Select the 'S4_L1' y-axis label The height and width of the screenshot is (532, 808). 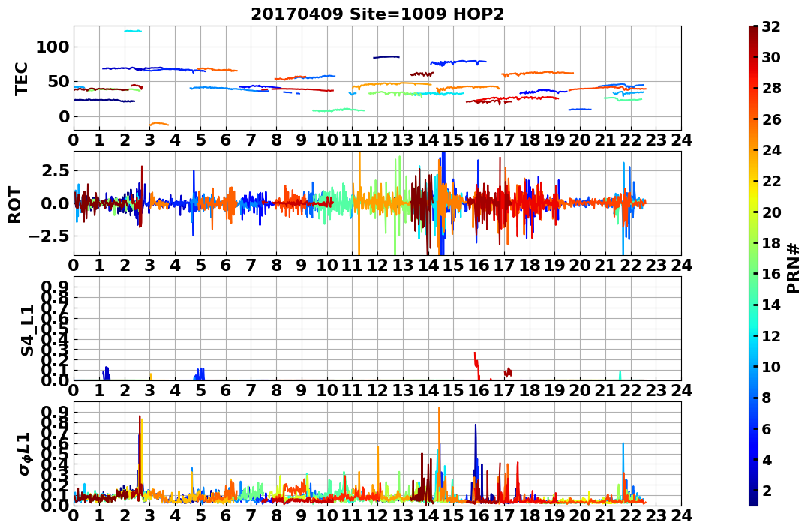click(27, 330)
